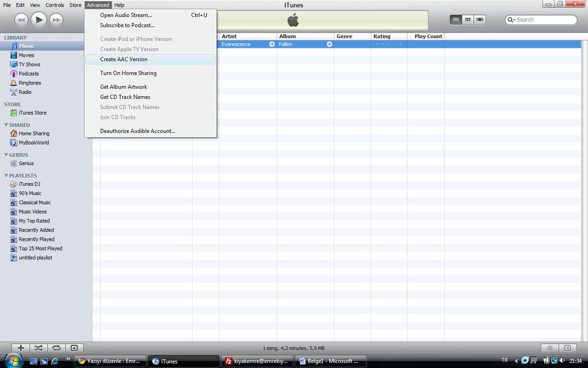Toggle repeat button
588x368 pixels.
pyautogui.click(x=57, y=348)
